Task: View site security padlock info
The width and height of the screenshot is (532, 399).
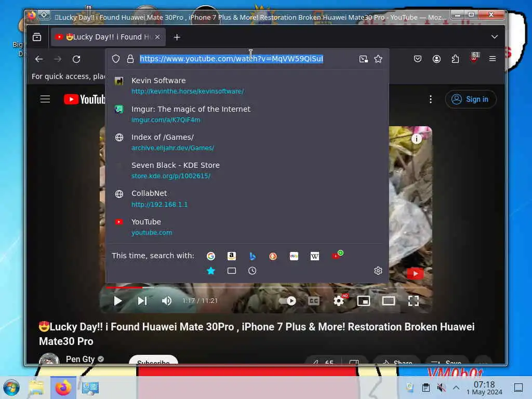Action: (130, 59)
